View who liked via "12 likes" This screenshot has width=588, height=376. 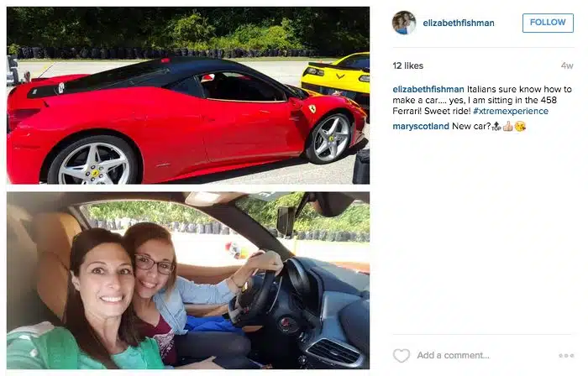(x=408, y=65)
